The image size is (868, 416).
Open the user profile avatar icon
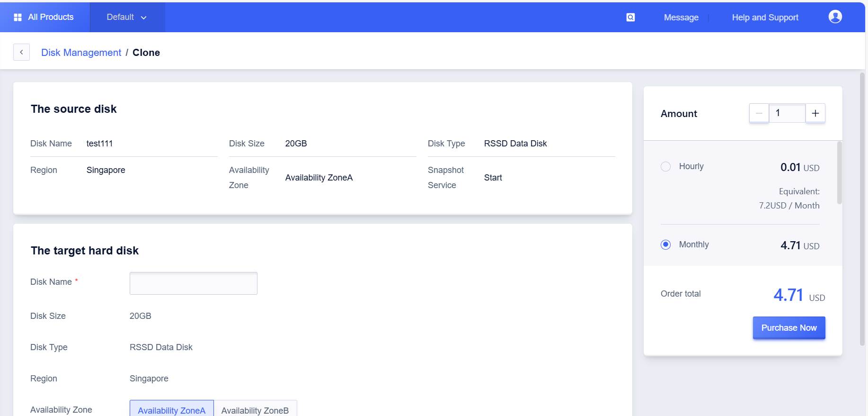(x=835, y=17)
